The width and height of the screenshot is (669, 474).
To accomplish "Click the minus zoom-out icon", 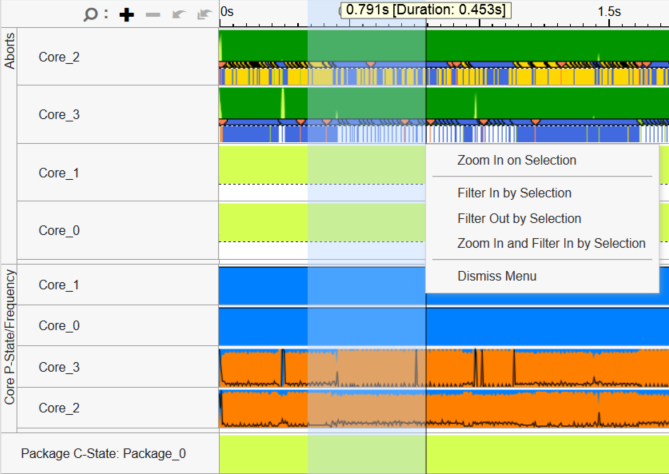I will pos(152,14).
